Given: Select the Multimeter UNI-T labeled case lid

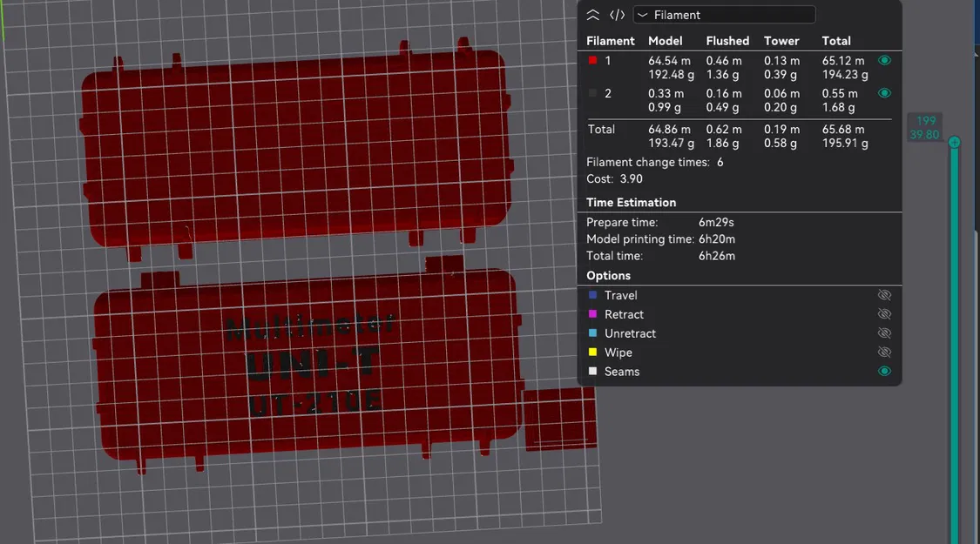Looking at the screenshot, I should coord(309,366).
